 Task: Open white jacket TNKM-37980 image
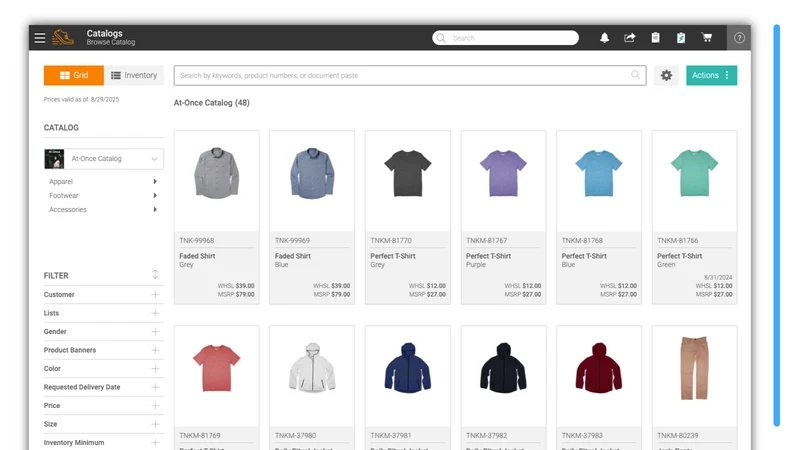coord(312,368)
